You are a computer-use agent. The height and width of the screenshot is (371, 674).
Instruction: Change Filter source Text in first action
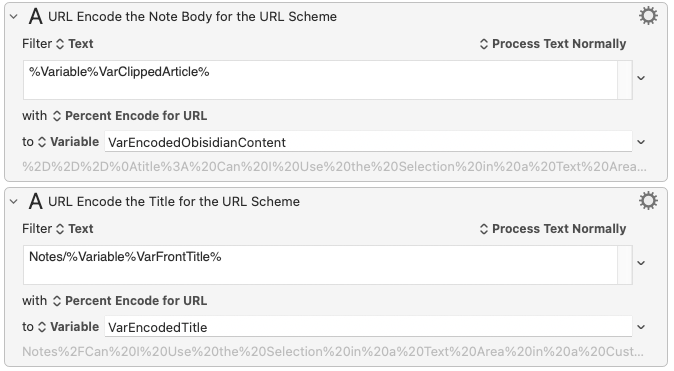75,44
